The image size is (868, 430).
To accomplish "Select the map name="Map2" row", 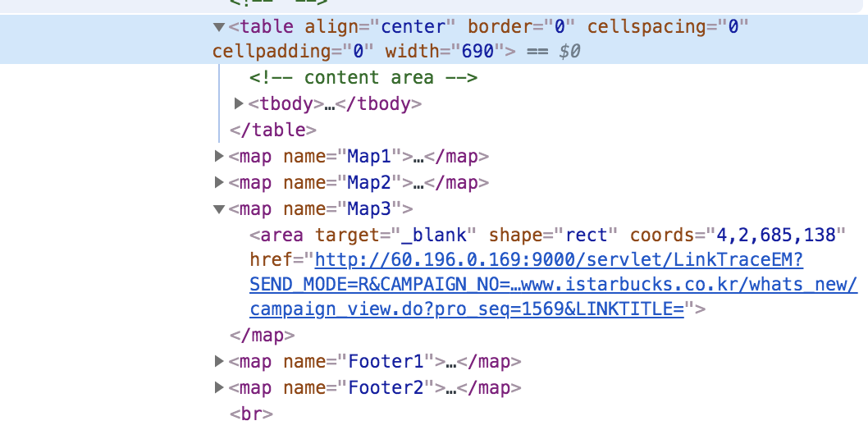I will 359,183.
